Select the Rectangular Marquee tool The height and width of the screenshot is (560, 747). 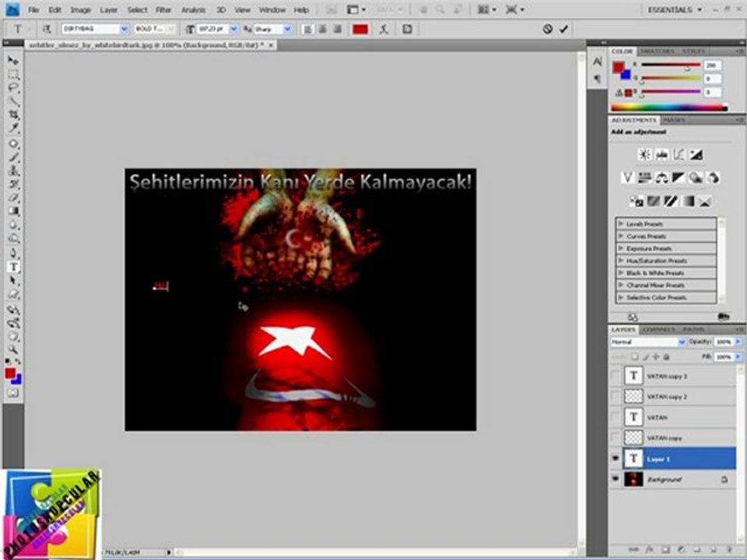(13, 74)
